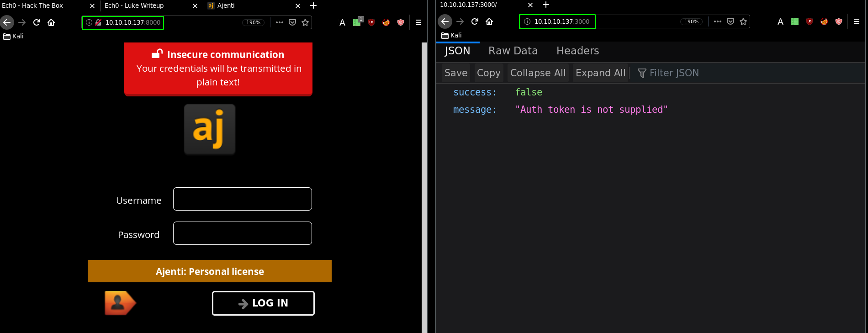Click the Pocket save icon in left browser
This screenshot has height=333, width=868.
coord(292,22)
